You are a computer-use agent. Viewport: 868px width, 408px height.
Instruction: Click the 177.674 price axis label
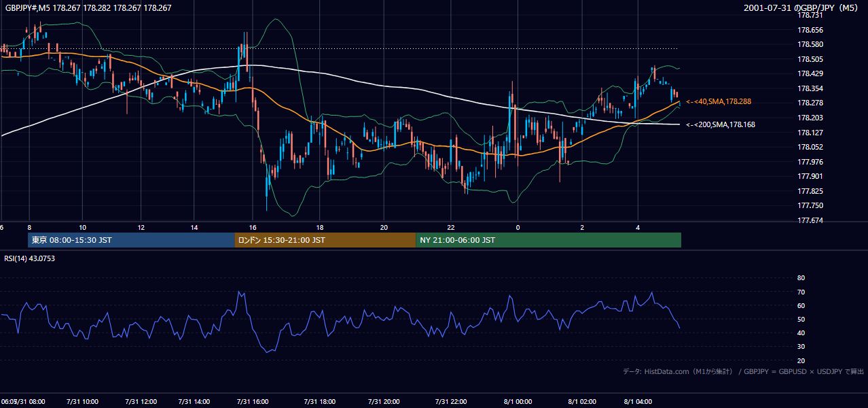(810, 220)
